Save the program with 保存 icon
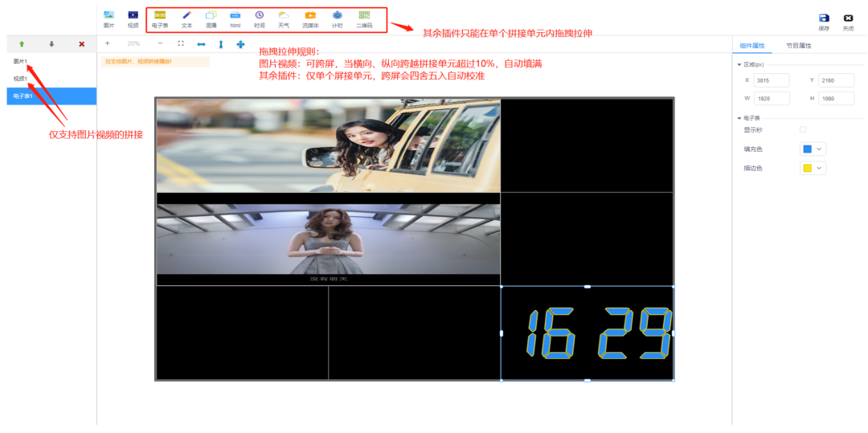868x433 pixels. [x=824, y=22]
